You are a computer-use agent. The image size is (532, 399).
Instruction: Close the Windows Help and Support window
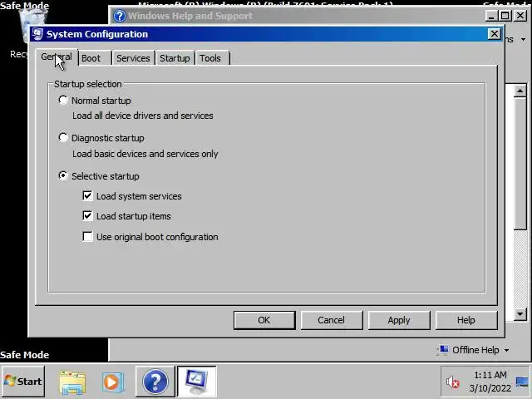pos(520,16)
